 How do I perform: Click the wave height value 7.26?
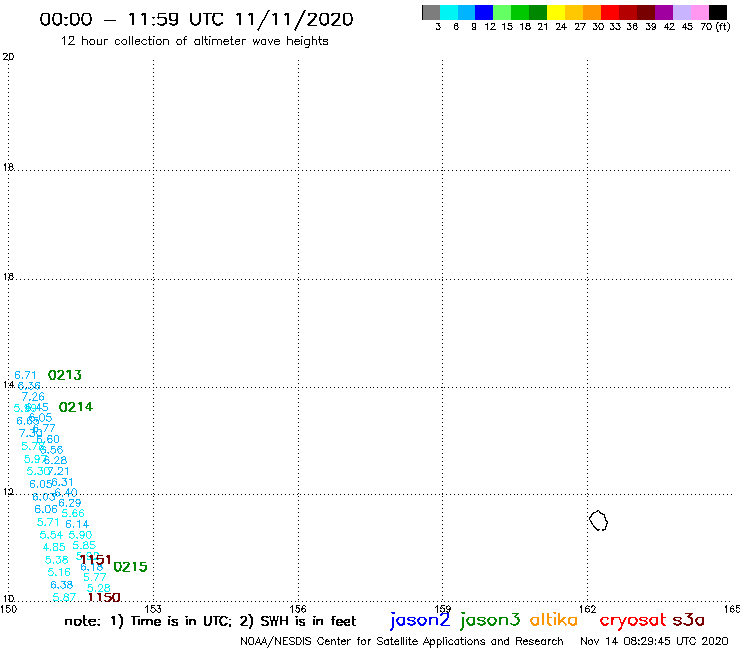(33, 397)
